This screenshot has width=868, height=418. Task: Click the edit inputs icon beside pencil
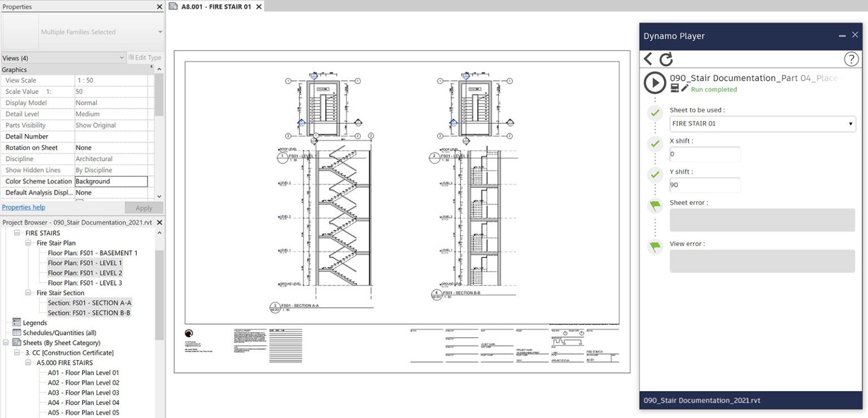(675, 88)
